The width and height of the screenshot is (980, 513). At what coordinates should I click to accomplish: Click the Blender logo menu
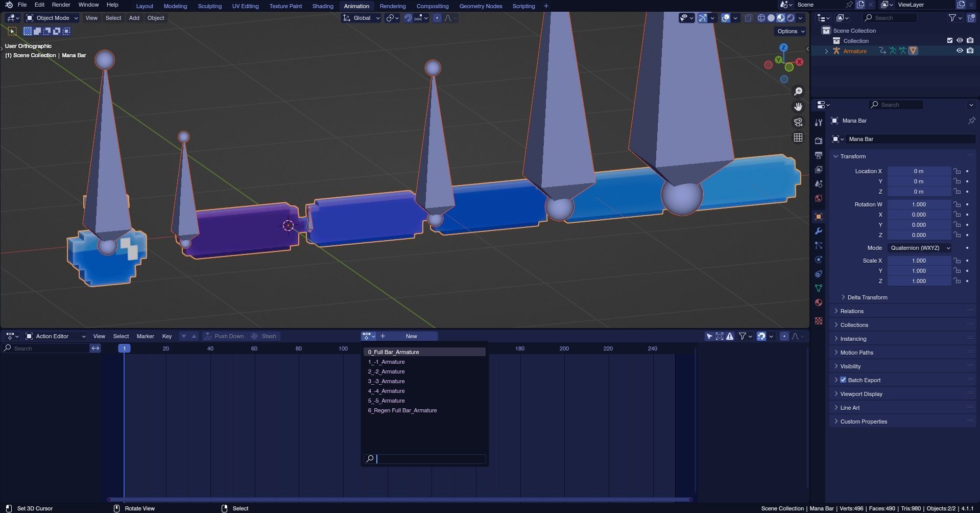[9, 5]
